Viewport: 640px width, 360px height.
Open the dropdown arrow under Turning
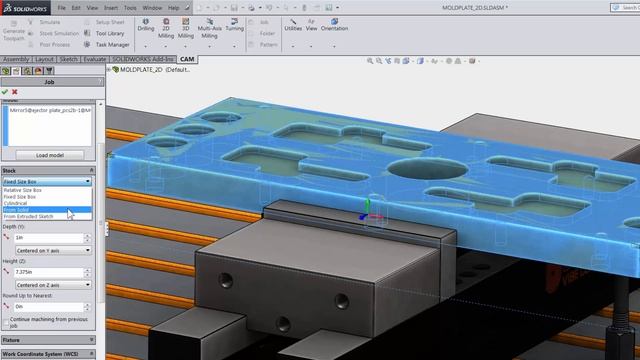pos(234,47)
